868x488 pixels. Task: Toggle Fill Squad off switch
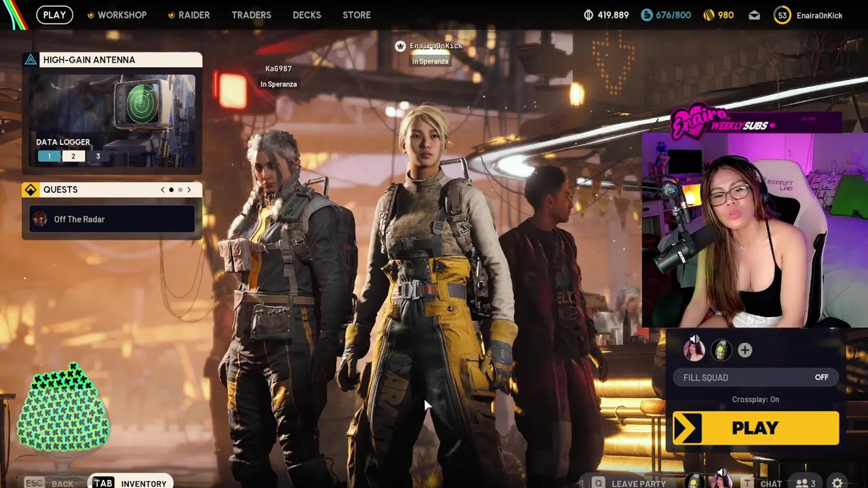755,378
